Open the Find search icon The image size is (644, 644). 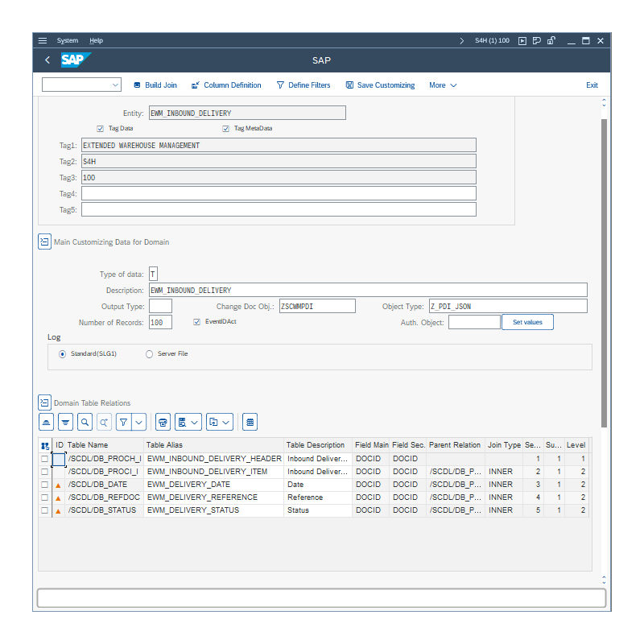click(84, 421)
